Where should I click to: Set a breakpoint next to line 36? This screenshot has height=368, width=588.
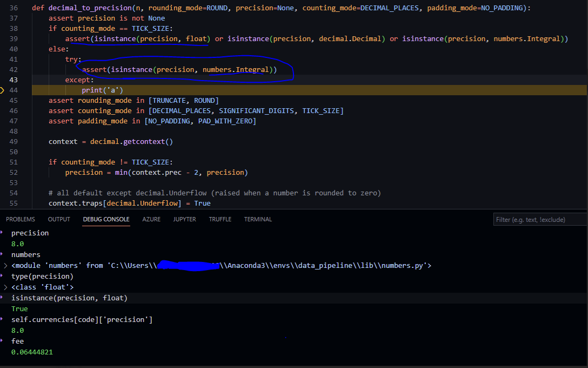[x=4, y=8]
